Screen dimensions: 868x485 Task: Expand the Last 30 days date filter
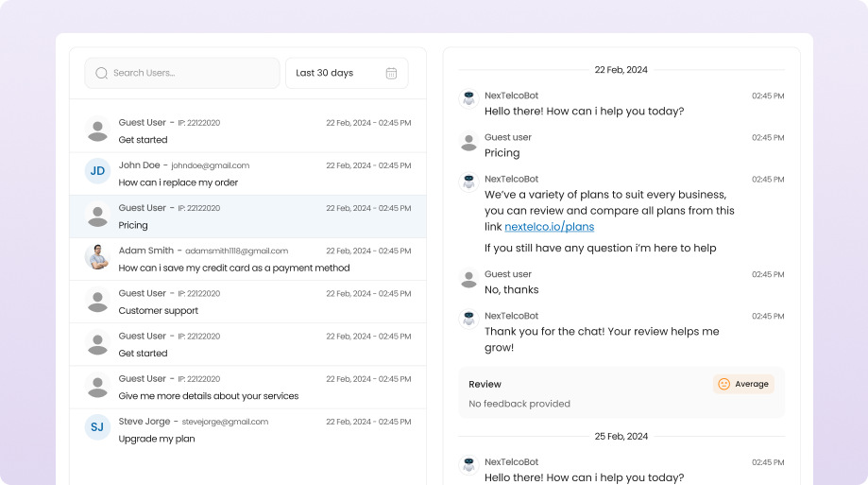tap(347, 73)
